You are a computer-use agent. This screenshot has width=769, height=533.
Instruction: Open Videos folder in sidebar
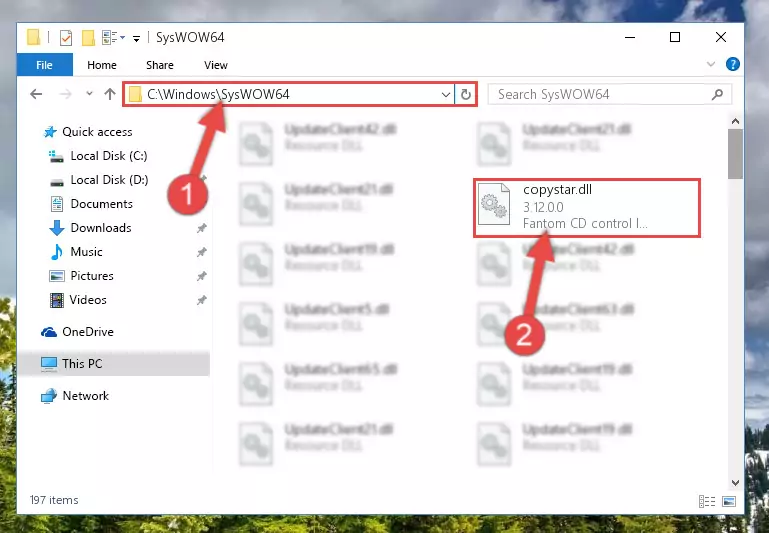click(x=88, y=300)
